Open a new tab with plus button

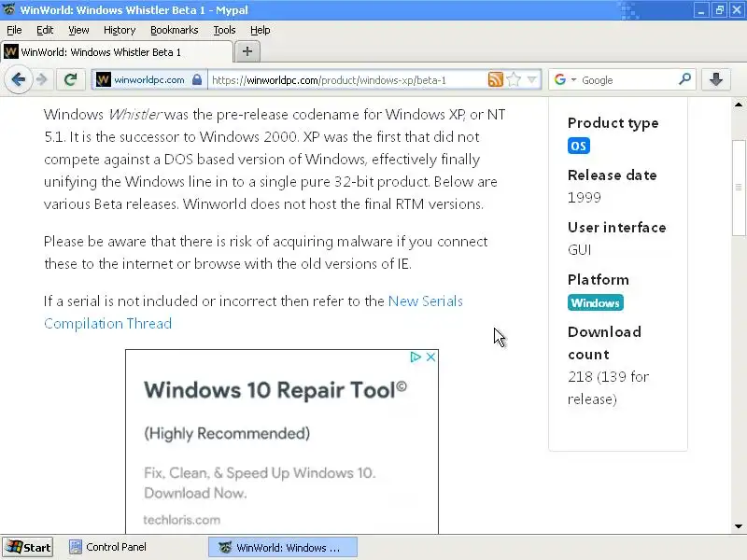point(247,51)
